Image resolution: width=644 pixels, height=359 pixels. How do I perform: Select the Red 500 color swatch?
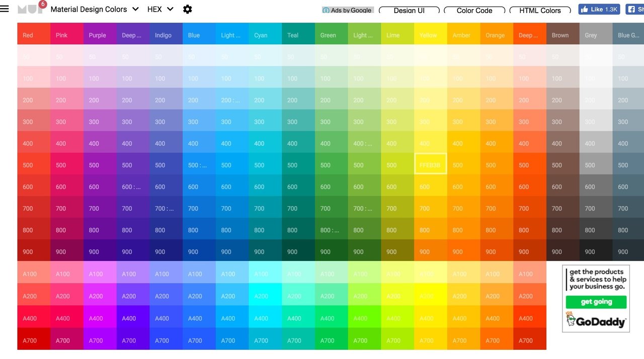pyautogui.click(x=33, y=164)
